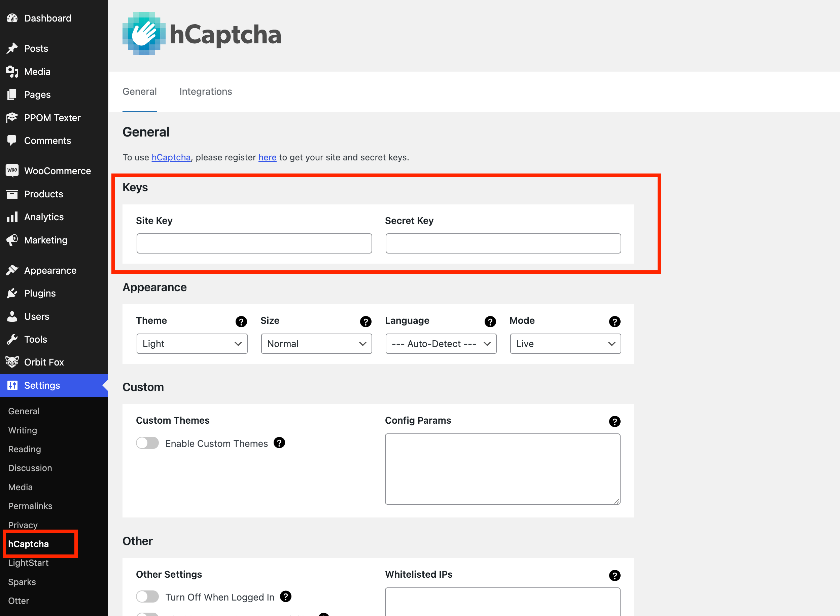Expand the Size dropdown set to Normal

click(x=316, y=343)
